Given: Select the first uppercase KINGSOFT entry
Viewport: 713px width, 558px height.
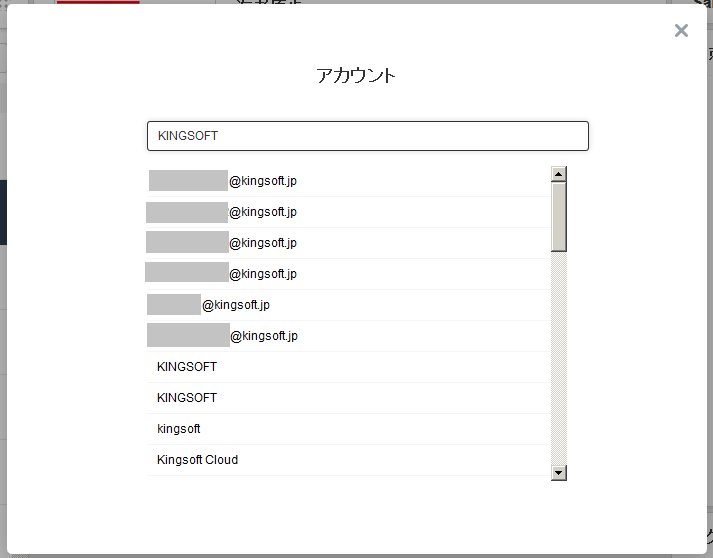Looking at the screenshot, I should point(187,367).
